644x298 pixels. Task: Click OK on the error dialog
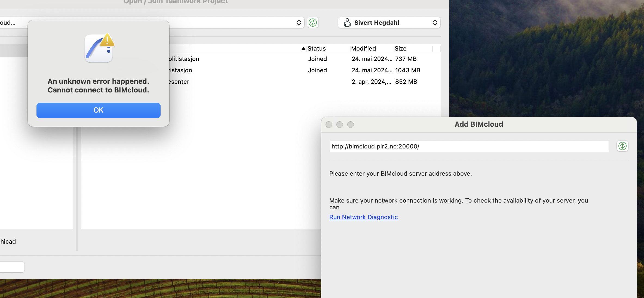point(98,110)
